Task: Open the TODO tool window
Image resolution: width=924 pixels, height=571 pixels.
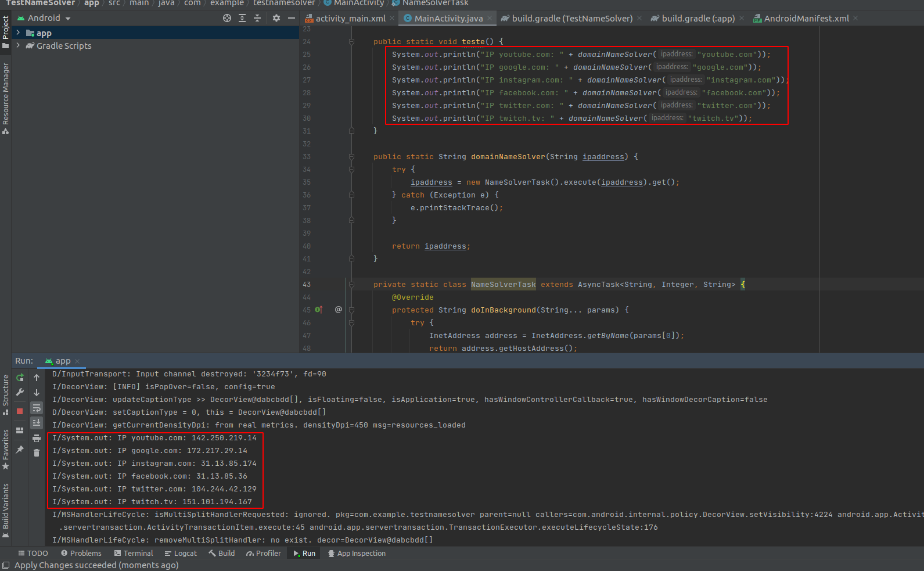Action: (x=33, y=554)
